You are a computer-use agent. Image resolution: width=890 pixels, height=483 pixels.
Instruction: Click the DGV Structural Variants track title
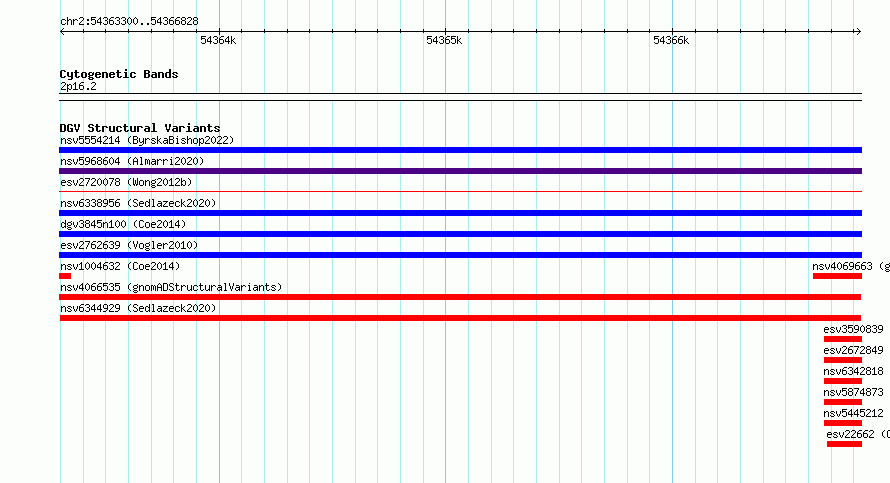click(x=140, y=128)
